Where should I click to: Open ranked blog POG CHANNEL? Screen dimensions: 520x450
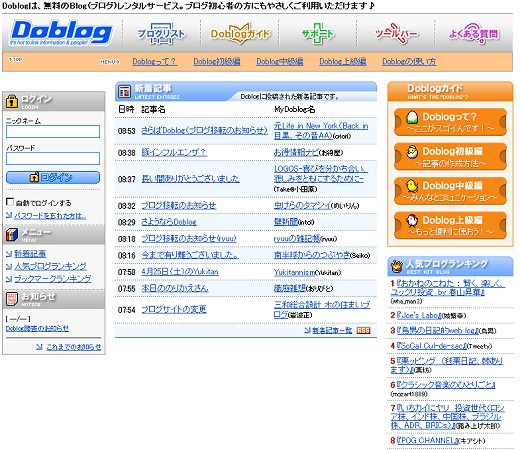[428, 440]
